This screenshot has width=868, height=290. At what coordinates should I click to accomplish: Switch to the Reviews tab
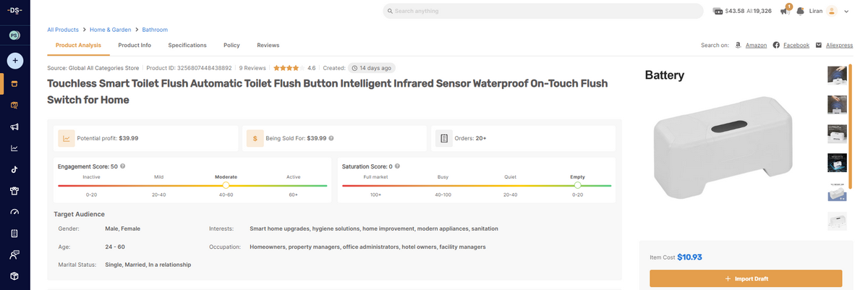pyautogui.click(x=268, y=46)
